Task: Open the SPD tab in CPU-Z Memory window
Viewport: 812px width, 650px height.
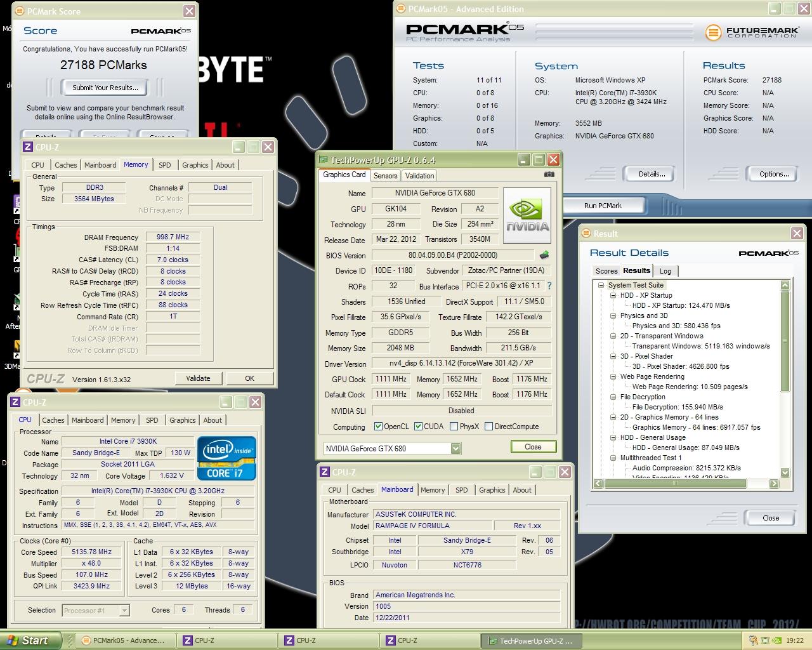Action: pyautogui.click(x=165, y=165)
